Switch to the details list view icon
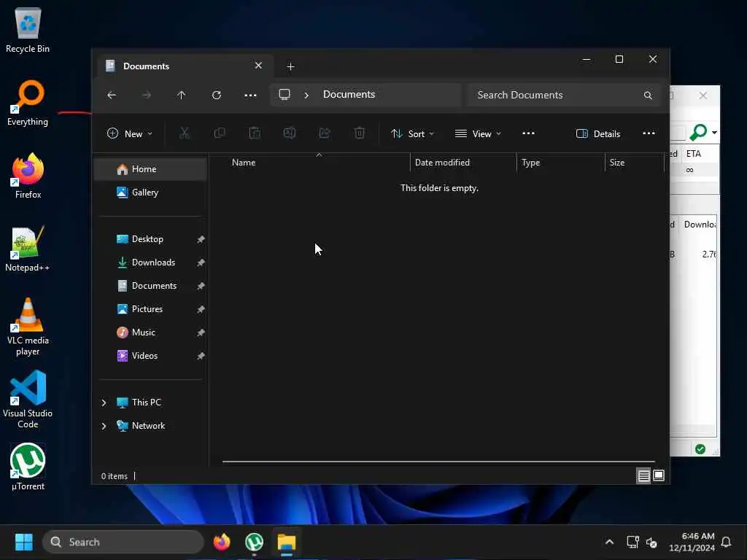Image resolution: width=747 pixels, height=560 pixels. click(643, 475)
